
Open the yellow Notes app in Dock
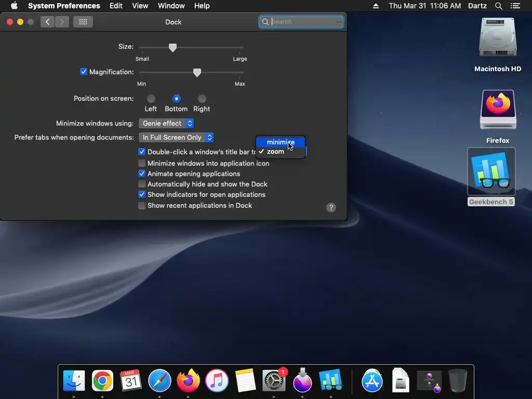click(x=245, y=380)
